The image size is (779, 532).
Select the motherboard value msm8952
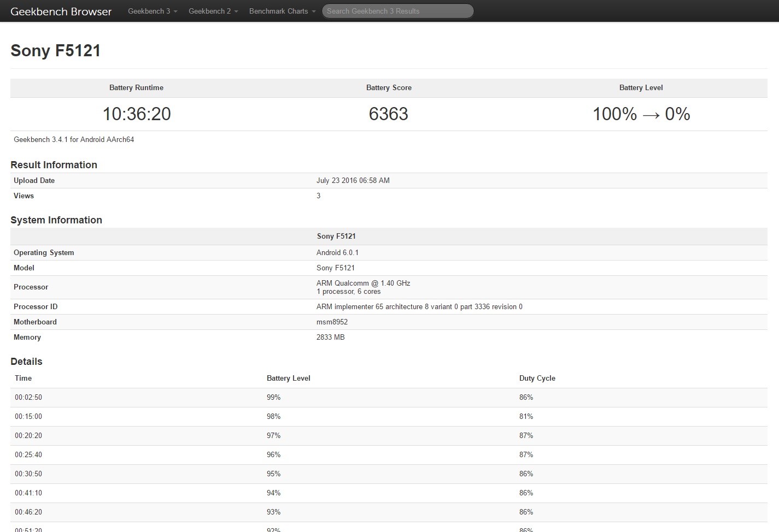(332, 322)
